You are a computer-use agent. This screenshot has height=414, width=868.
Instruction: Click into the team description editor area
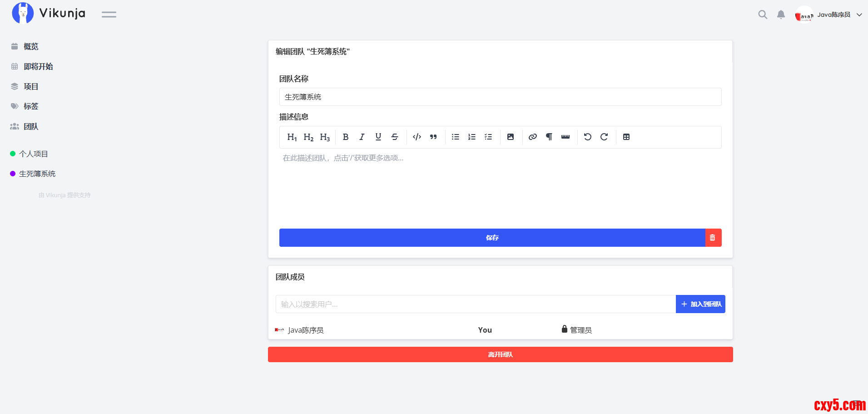pyautogui.click(x=501, y=186)
